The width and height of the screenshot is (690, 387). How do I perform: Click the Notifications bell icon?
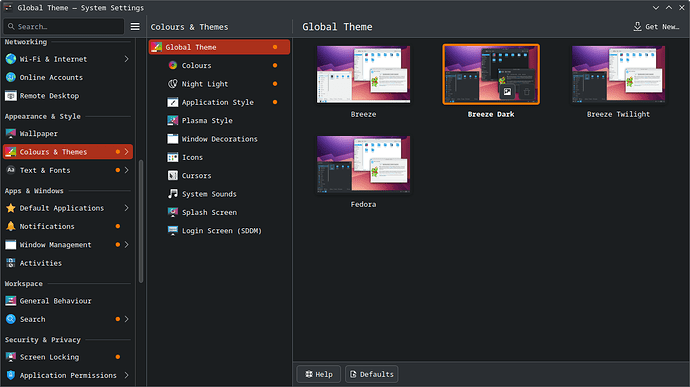(x=11, y=226)
